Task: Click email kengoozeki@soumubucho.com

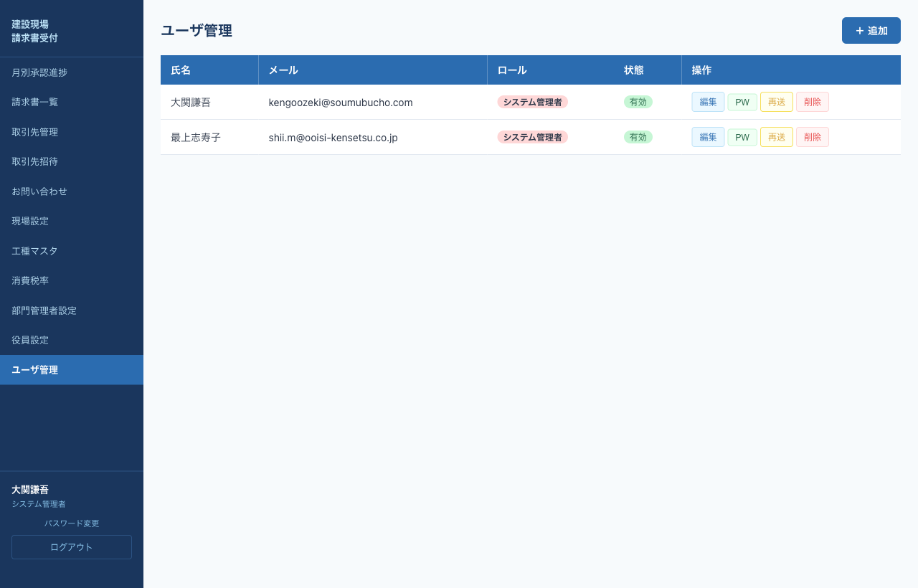Action: click(341, 103)
